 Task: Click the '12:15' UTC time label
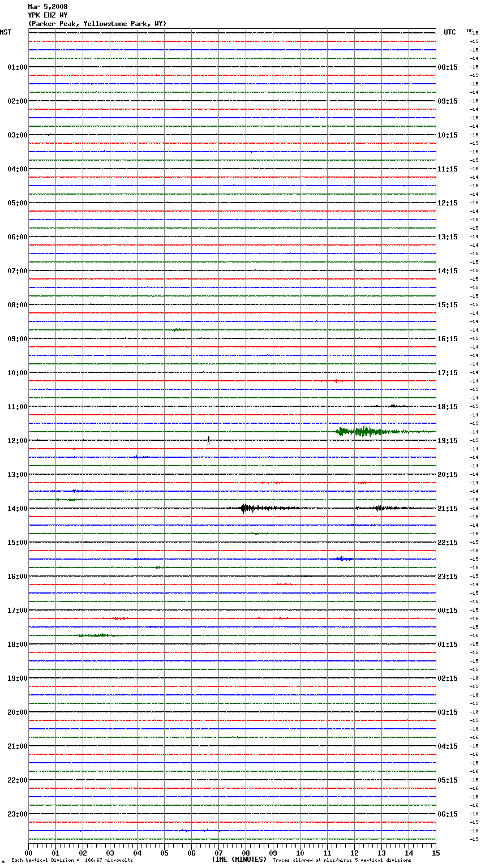(x=448, y=203)
